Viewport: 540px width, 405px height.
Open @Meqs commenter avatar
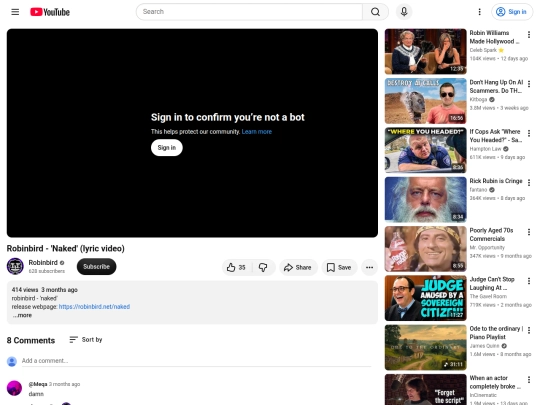tap(14, 388)
